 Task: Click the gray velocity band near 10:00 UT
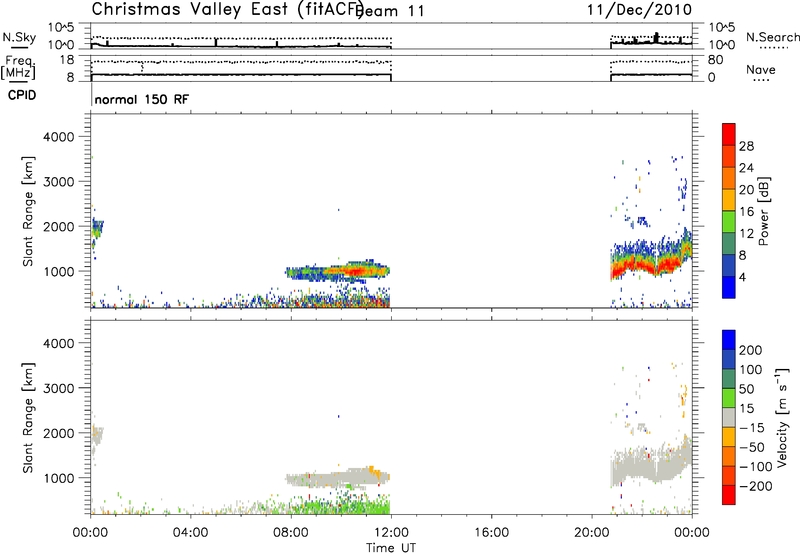click(x=337, y=479)
